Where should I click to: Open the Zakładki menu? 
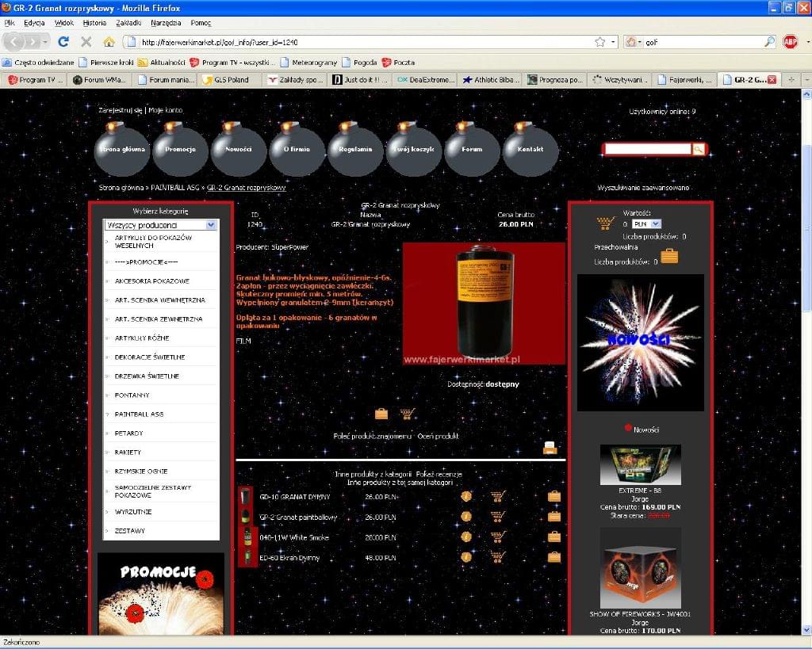point(128,23)
